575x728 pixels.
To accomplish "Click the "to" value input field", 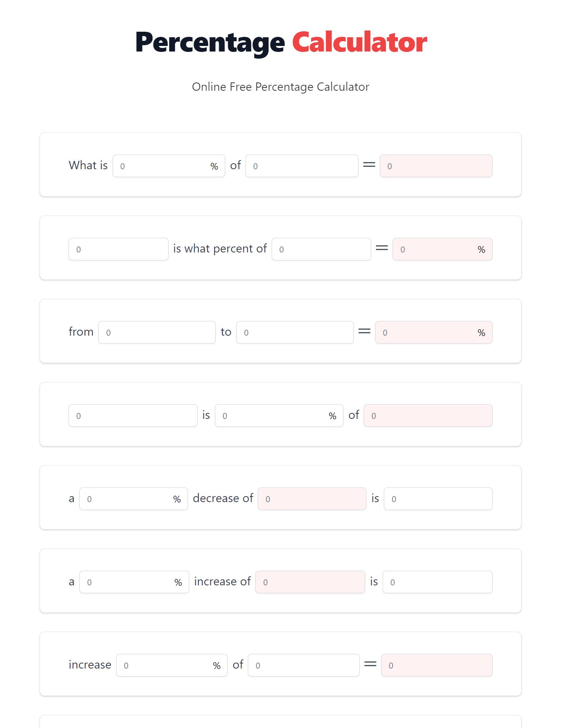I will [295, 332].
